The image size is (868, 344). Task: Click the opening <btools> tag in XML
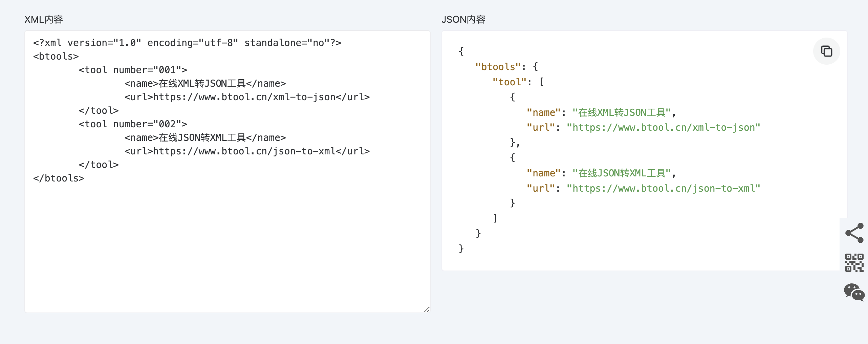pyautogui.click(x=56, y=57)
